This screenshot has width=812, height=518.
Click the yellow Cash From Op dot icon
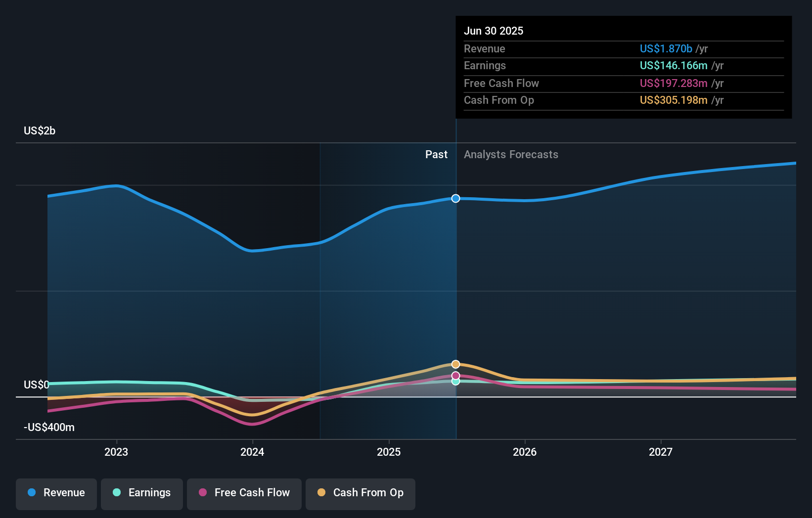322,493
